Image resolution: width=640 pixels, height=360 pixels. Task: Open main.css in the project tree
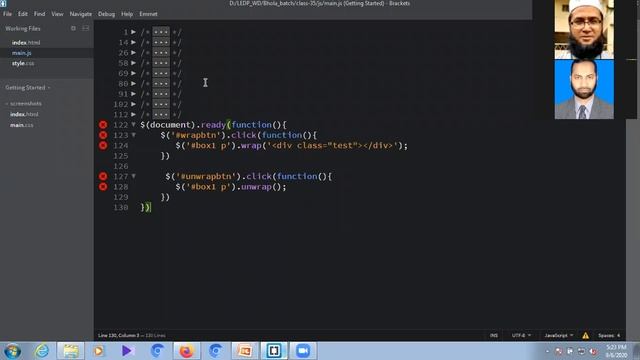22,125
